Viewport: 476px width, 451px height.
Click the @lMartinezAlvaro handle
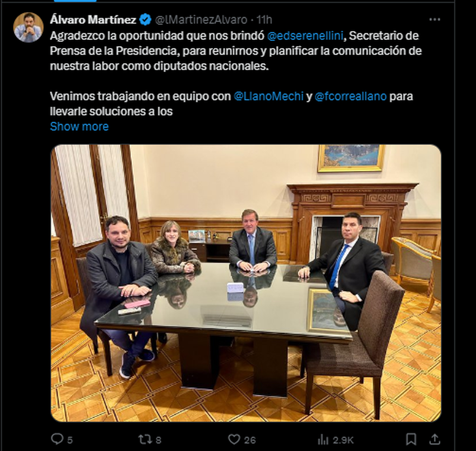[201, 19]
